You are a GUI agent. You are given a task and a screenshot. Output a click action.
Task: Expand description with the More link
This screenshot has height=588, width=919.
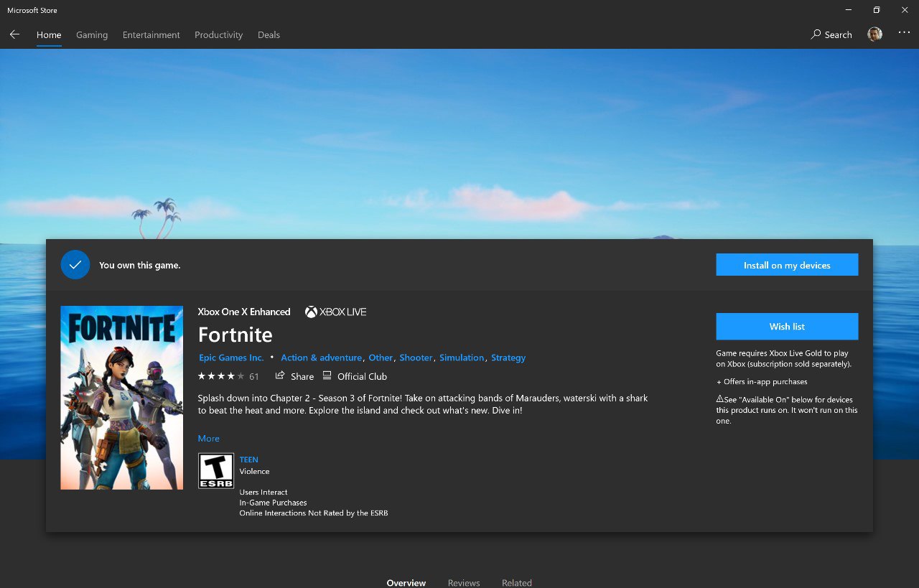[x=209, y=439]
